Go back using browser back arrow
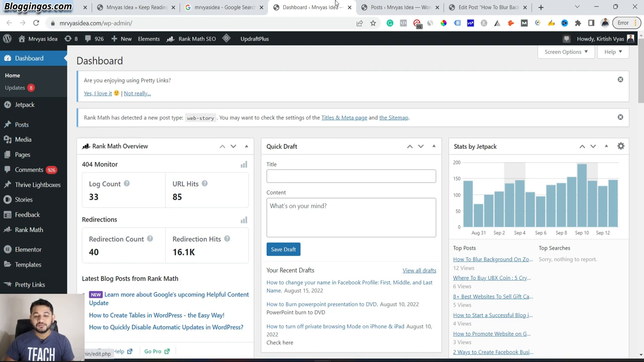The image size is (644, 362). [x=9, y=23]
